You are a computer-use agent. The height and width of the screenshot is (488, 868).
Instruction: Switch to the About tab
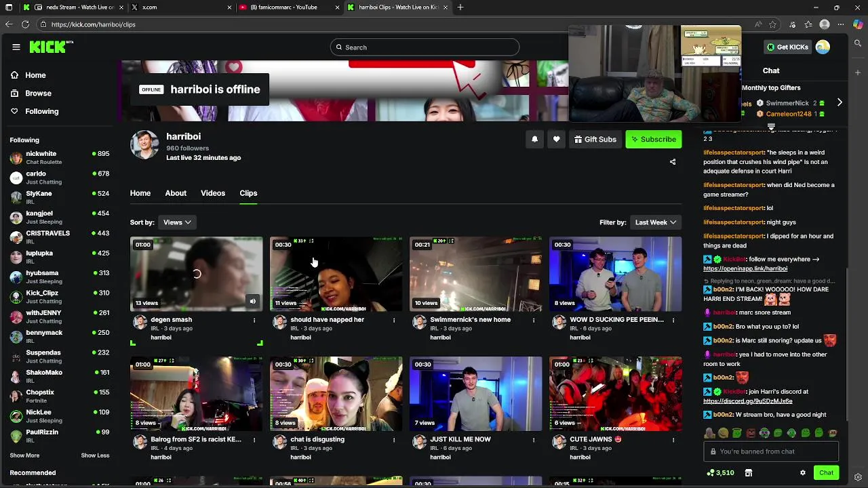pos(176,193)
